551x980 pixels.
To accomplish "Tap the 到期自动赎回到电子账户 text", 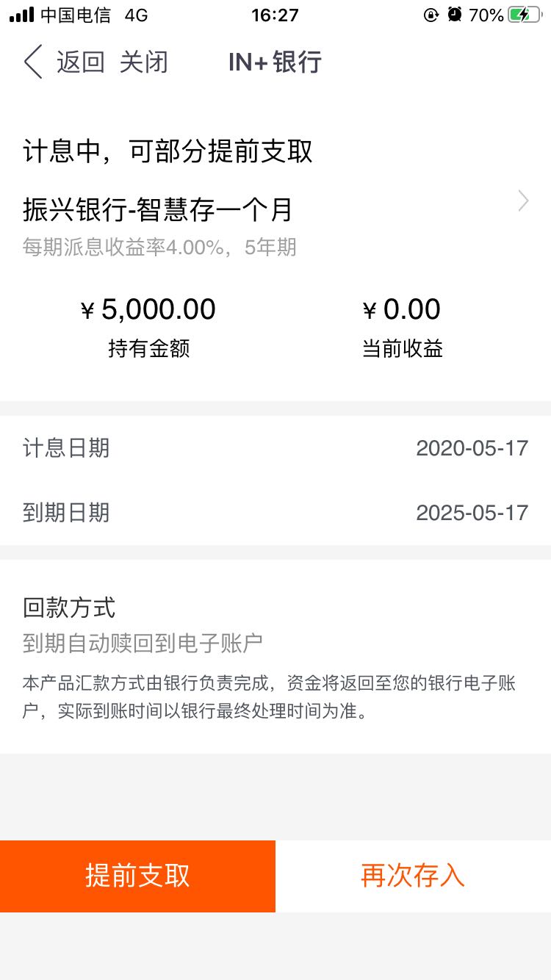I will click(x=143, y=644).
